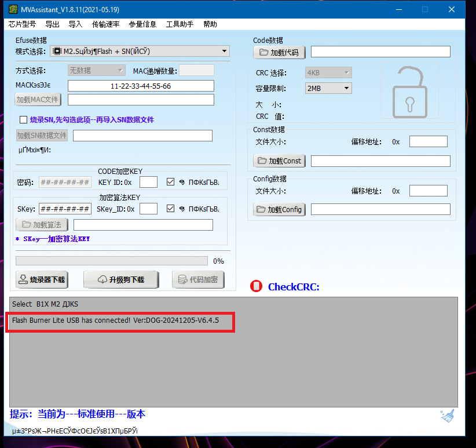Viewport: 476px width, 448px height.
Task: Click the 加载Const folder button
Action: tap(279, 161)
